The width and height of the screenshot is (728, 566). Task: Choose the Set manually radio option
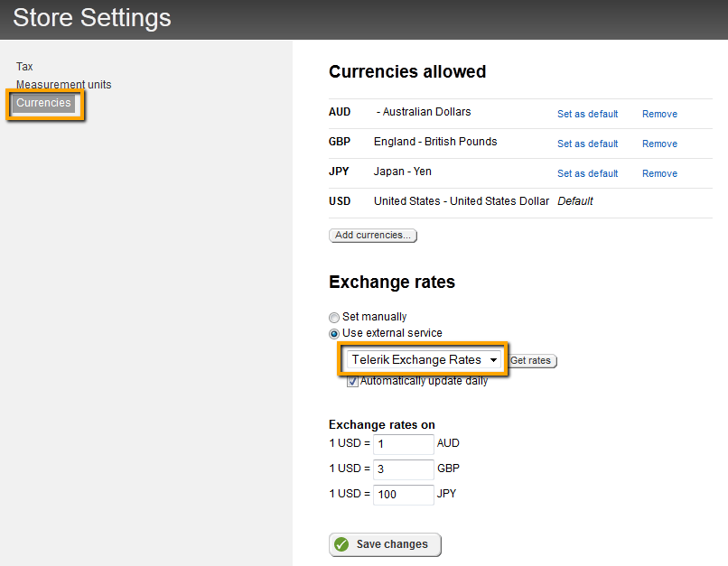(x=335, y=318)
